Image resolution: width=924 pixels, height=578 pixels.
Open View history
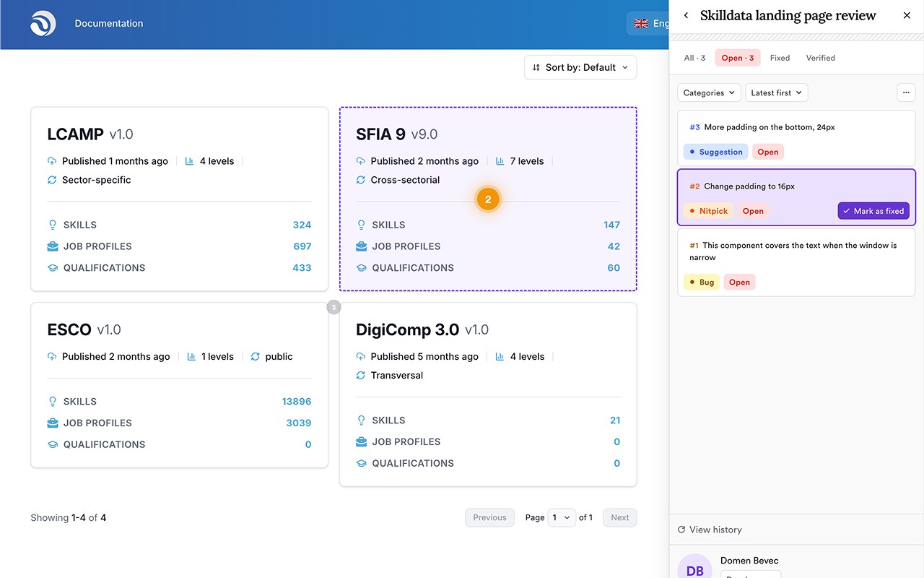(710, 530)
